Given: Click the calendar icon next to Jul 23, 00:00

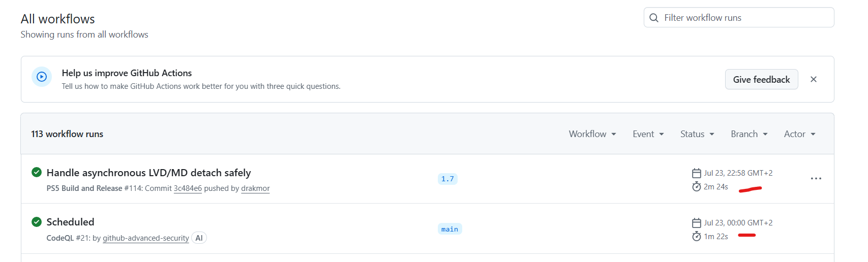Looking at the screenshot, I should [697, 223].
